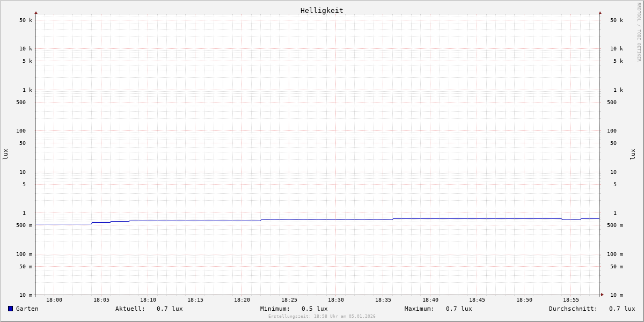Click the red arrow atop left y-axis
644x322 pixels.
[x=36, y=12]
